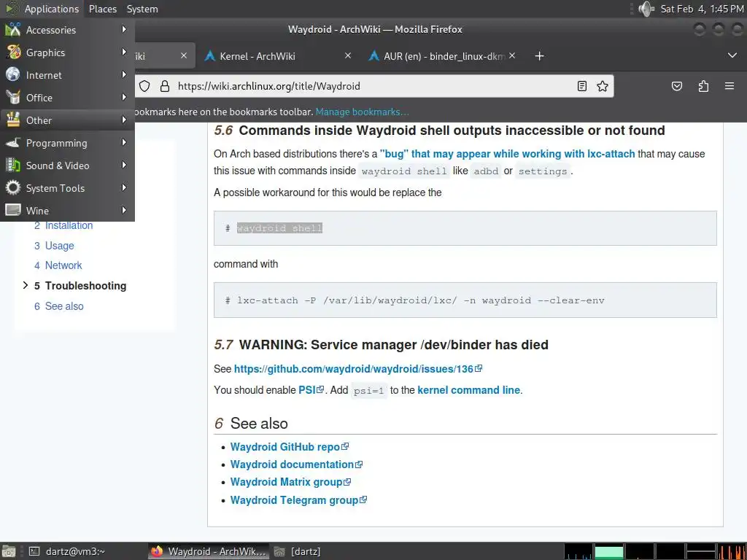
Task: Open the Waydroid Telegram group link
Action: pyautogui.click(x=298, y=500)
